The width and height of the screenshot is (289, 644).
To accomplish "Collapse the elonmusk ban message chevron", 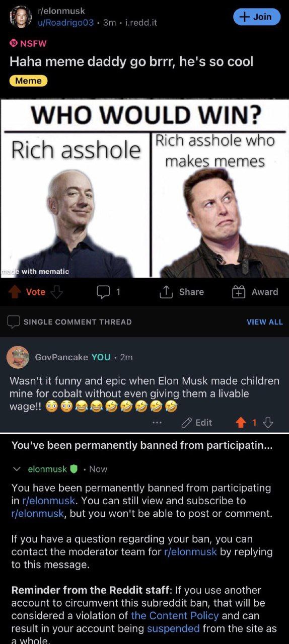I will 17,469.
